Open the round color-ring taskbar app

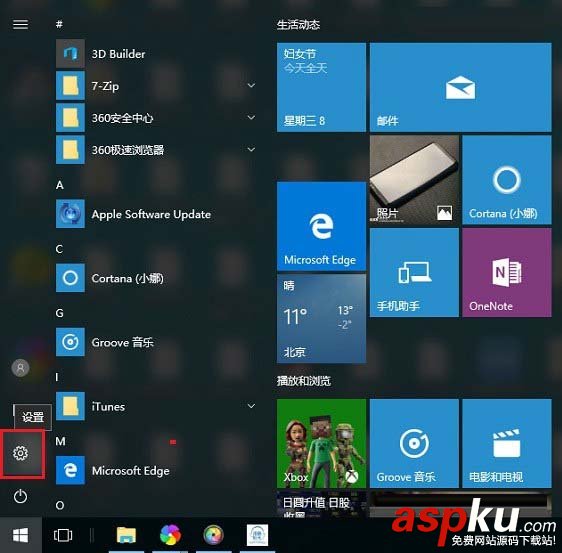pos(213,535)
